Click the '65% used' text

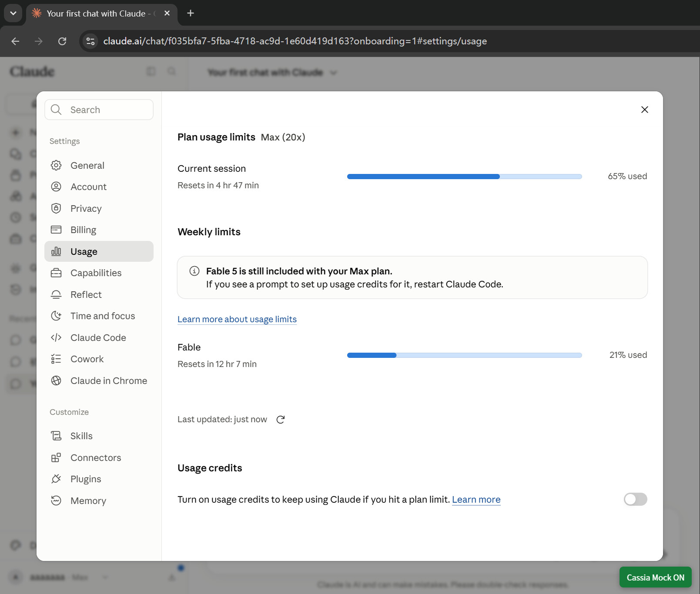pos(627,176)
